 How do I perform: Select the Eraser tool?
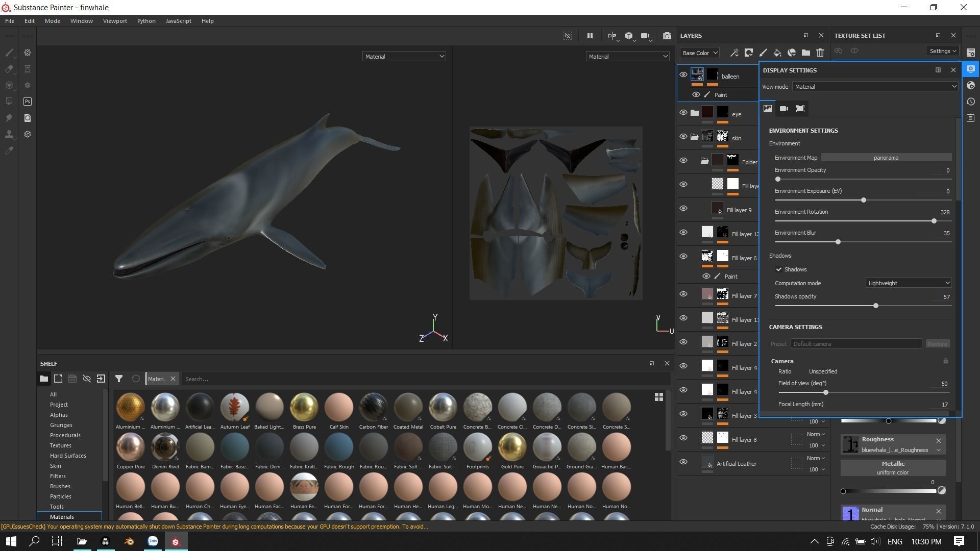pos(9,69)
